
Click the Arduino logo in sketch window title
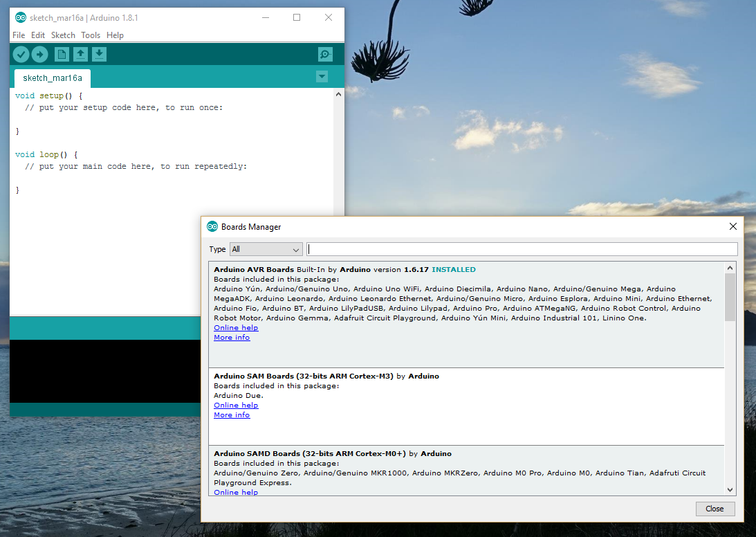(x=21, y=18)
